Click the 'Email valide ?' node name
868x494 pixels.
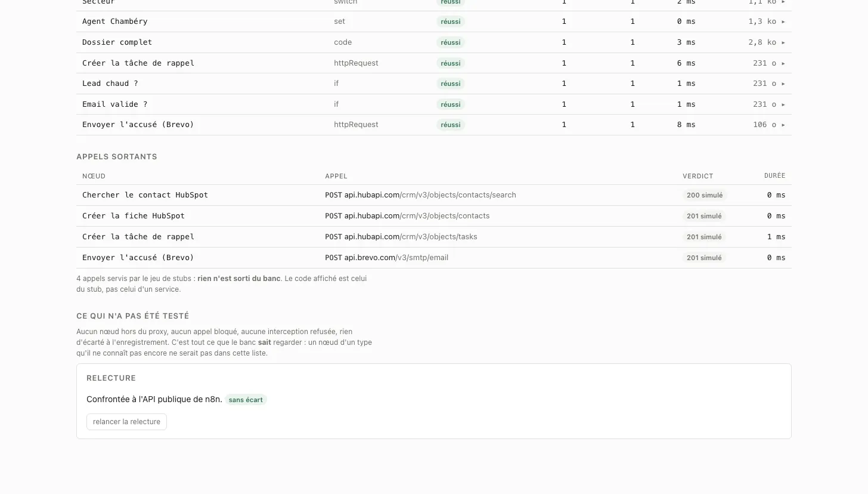(x=114, y=104)
